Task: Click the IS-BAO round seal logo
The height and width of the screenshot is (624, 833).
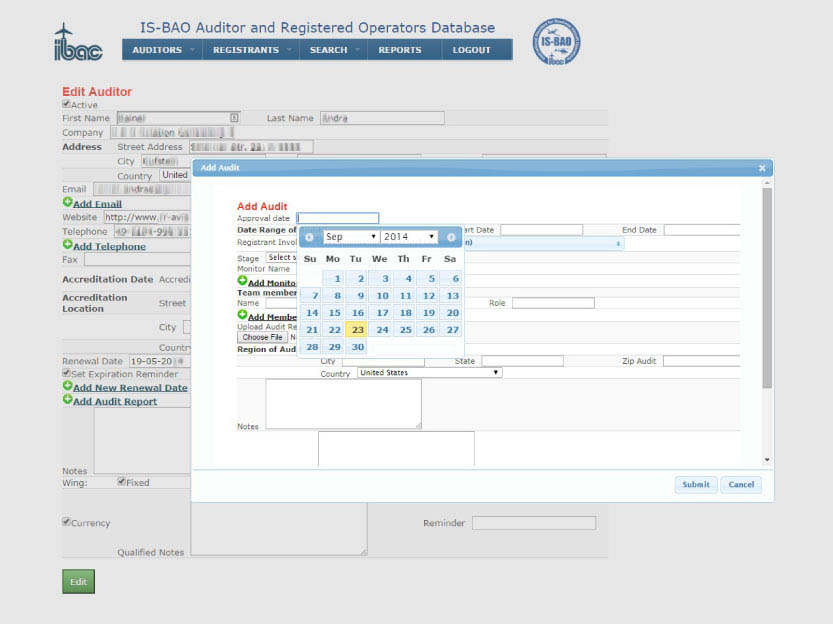Action: (x=556, y=41)
